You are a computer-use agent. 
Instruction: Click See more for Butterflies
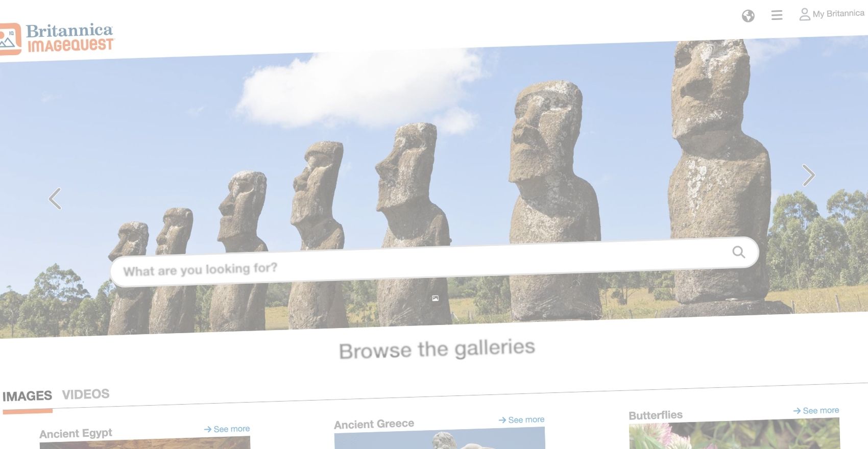click(816, 410)
